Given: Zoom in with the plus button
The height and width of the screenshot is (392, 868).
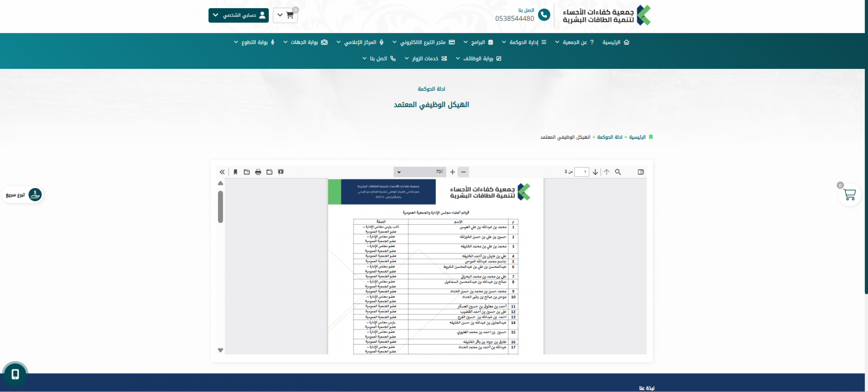Looking at the screenshot, I should 453,172.
